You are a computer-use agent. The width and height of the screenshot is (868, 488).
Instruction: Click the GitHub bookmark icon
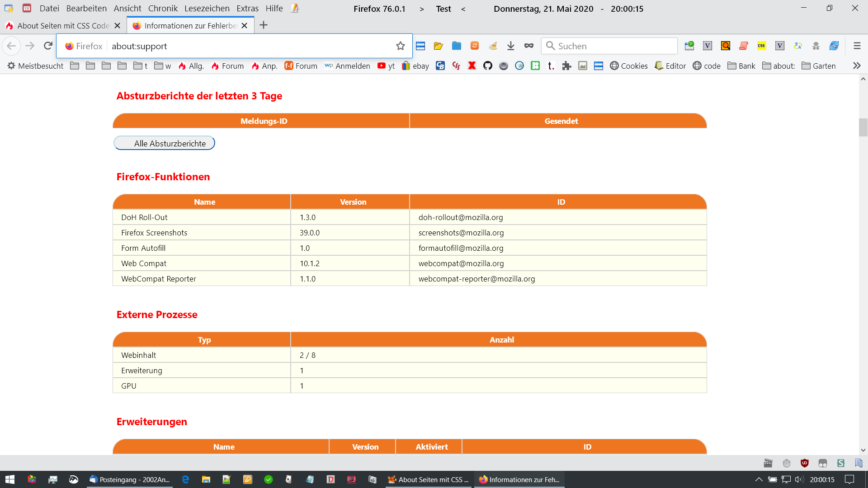[487, 66]
